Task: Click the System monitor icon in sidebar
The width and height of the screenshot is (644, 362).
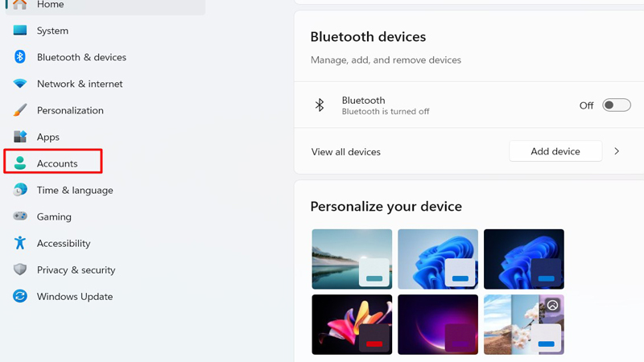Action: [x=20, y=31]
